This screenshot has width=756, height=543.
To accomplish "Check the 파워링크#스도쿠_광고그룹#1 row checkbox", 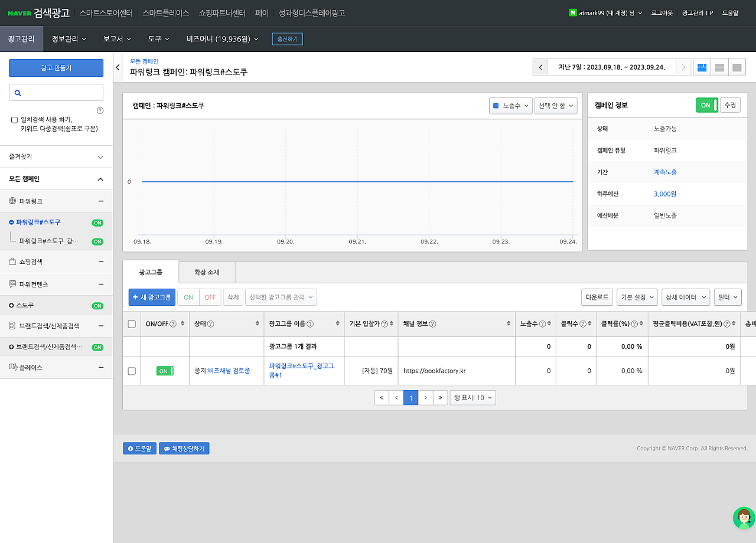I will coord(132,371).
